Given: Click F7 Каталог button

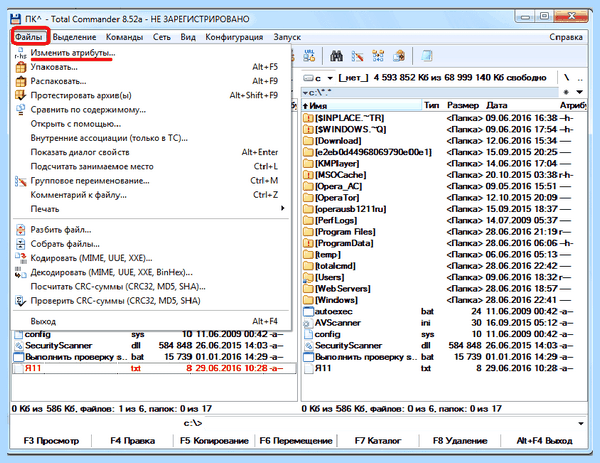Looking at the screenshot, I should (x=378, y=441).
